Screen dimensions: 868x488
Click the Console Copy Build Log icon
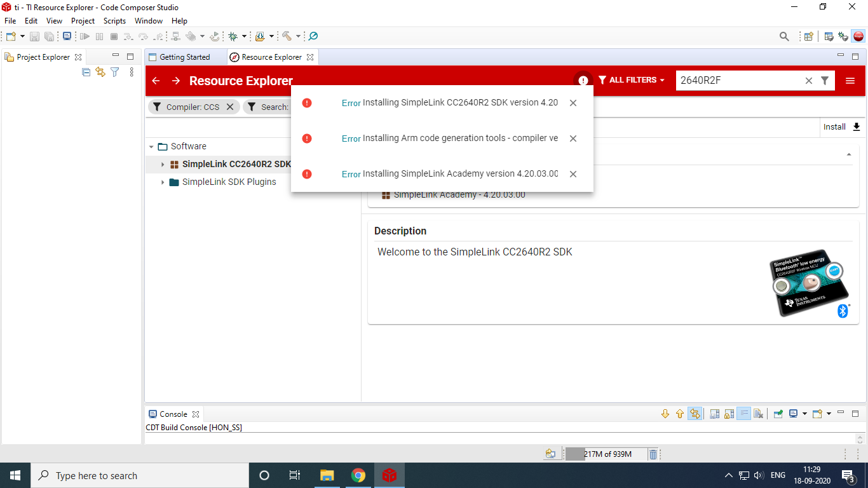tap(714, 414)
